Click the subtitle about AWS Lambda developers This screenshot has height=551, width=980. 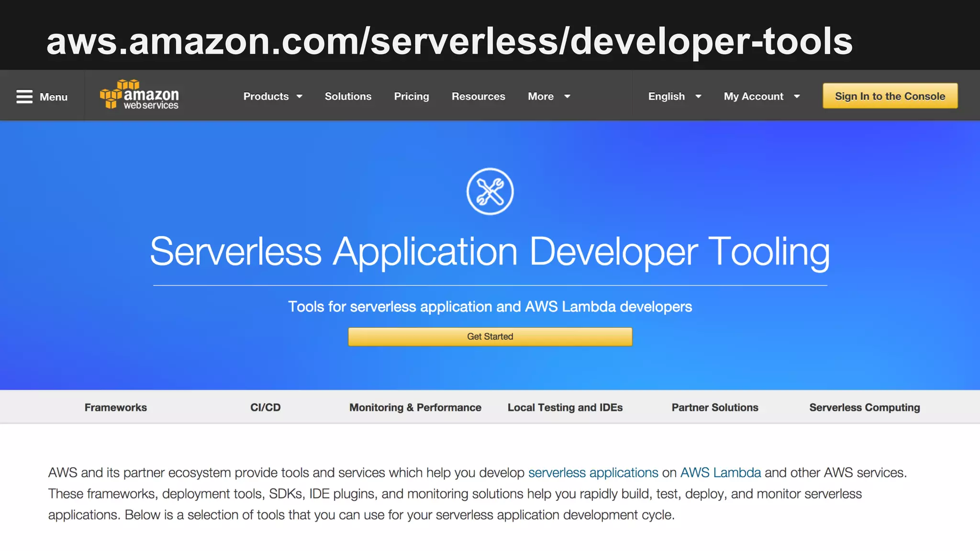click(490, 307)
